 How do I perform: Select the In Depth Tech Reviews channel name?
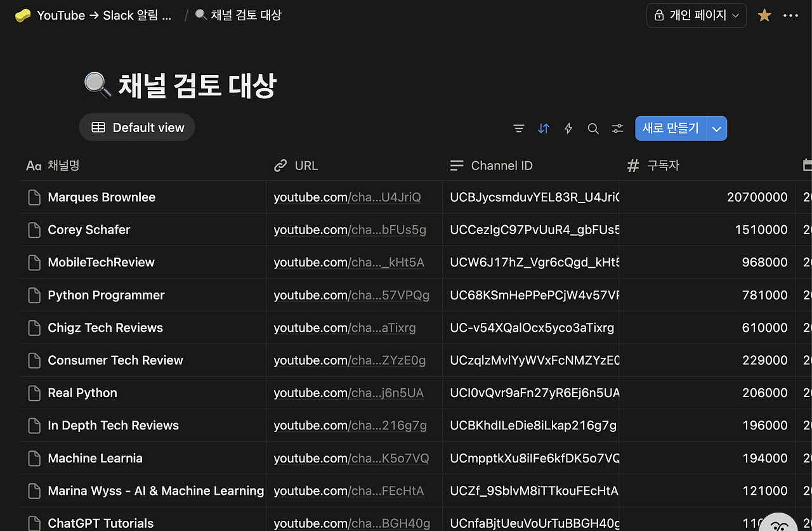pos(114,425)
